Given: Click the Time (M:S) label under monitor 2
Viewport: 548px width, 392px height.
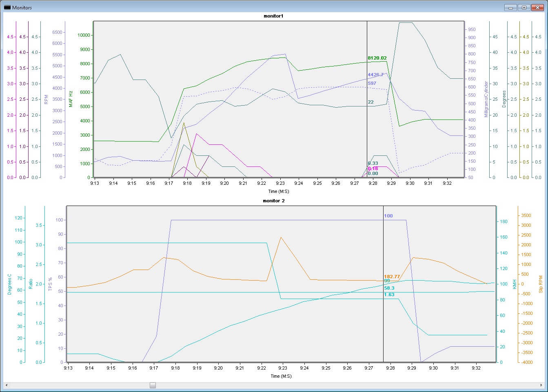Looking at the screenshot, I should tap(281, 376).
